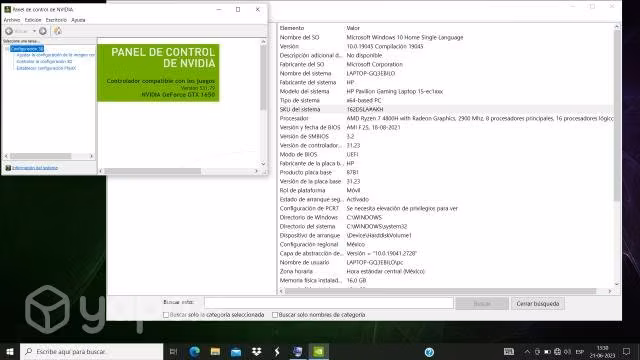Toggle Buscar solo nombres de categoría checkbox
The image size is (640, 360).
pyautogui.click(x=275, y=315)
